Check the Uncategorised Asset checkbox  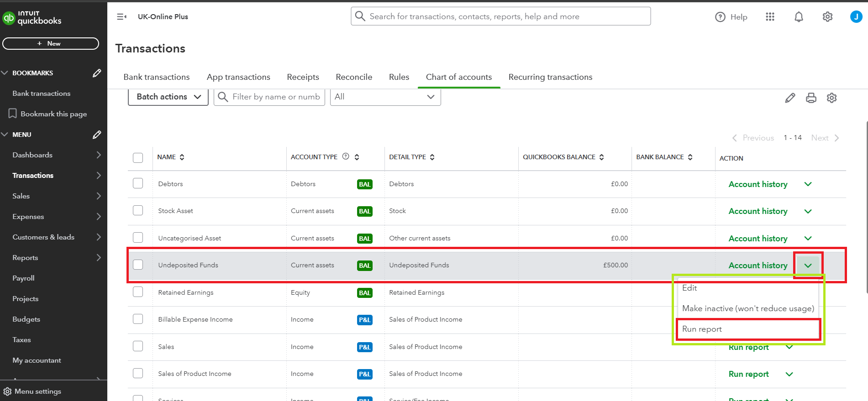click(138, 238)
